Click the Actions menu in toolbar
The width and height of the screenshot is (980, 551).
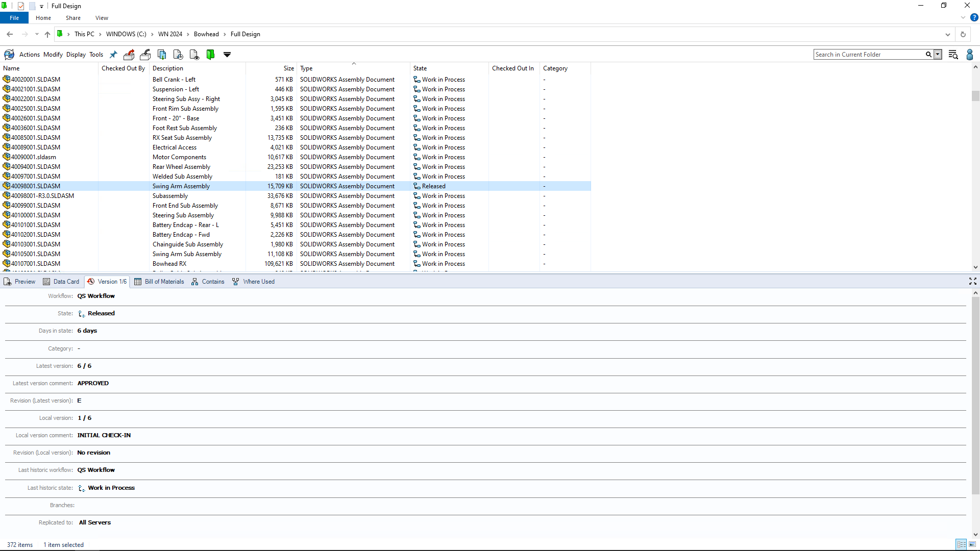[x=29, y=55]
